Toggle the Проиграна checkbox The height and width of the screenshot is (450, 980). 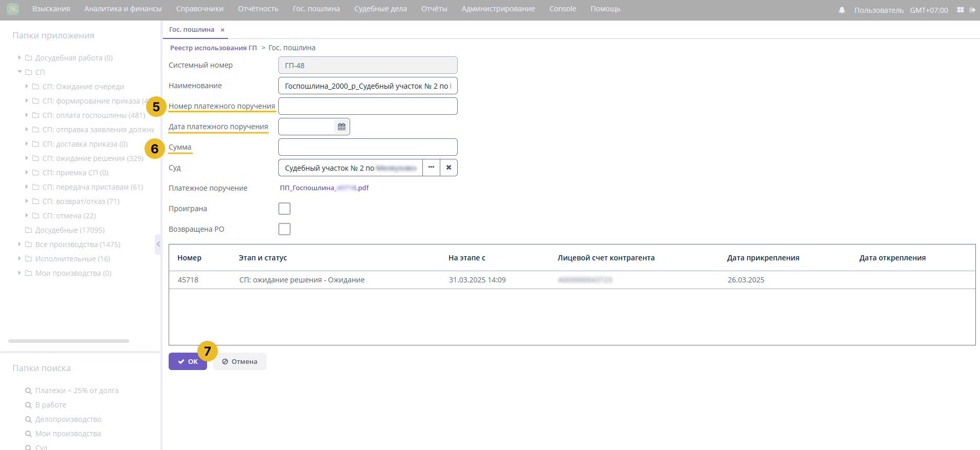[284, 209]
